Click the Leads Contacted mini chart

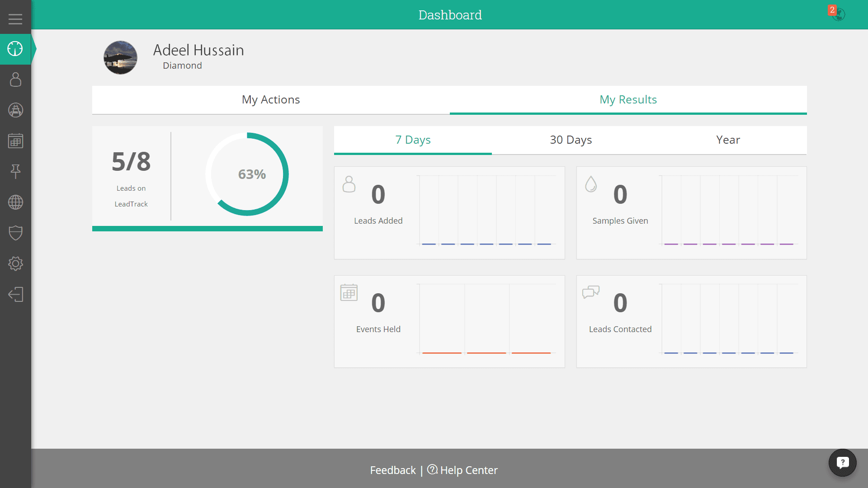coord(728,319)
